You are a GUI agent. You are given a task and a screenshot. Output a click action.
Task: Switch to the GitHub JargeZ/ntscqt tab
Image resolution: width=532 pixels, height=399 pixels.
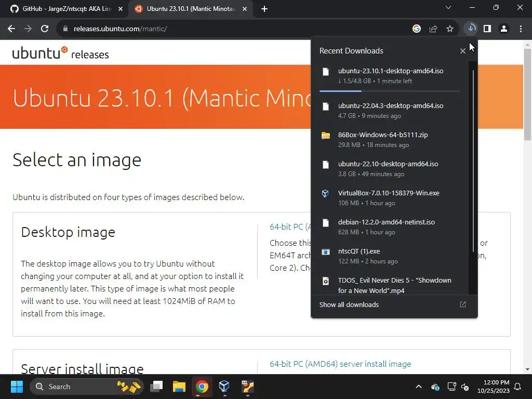[x=66, y=9]
